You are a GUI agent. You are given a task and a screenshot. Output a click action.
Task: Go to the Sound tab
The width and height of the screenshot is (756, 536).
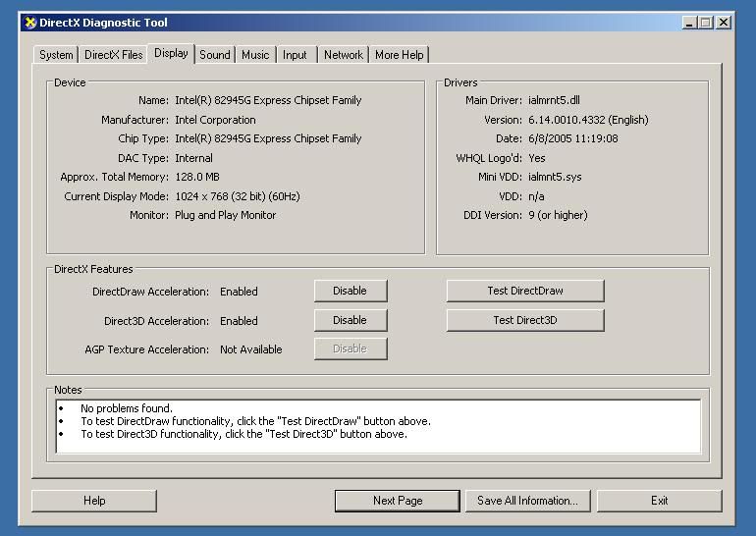click(x=215, y=55)
